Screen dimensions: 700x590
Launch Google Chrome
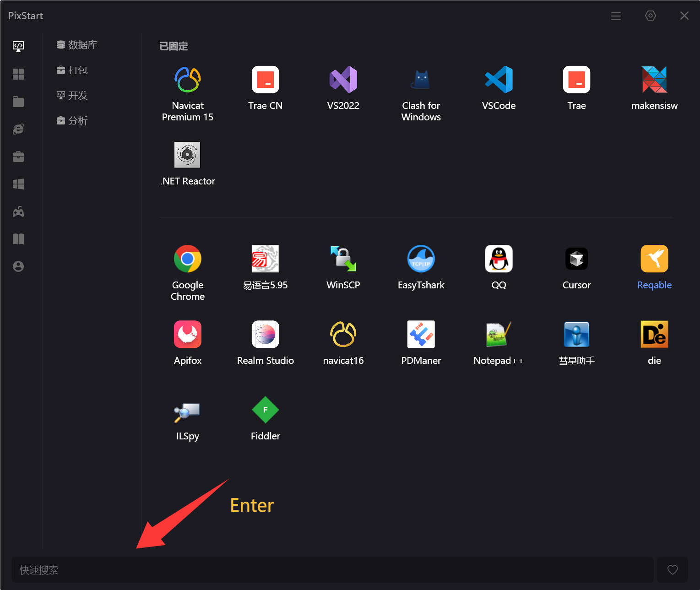point(187,259)
